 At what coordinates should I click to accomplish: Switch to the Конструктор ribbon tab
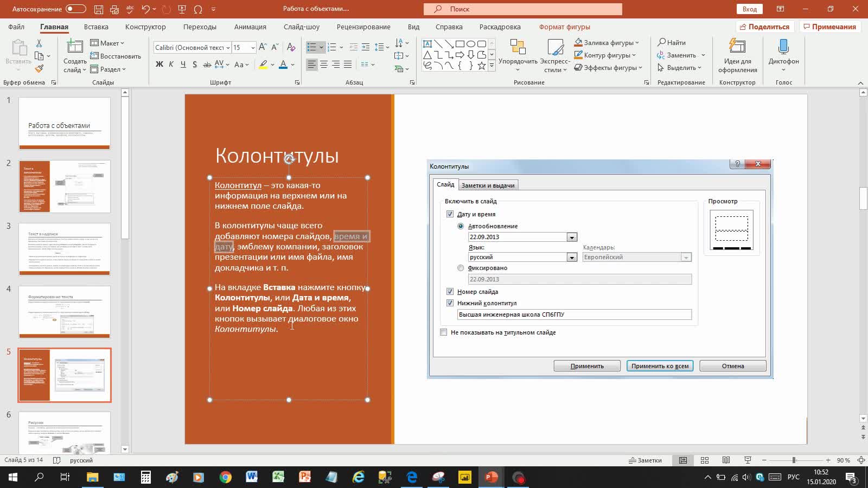pyautogui.click(x=145, y=27)
